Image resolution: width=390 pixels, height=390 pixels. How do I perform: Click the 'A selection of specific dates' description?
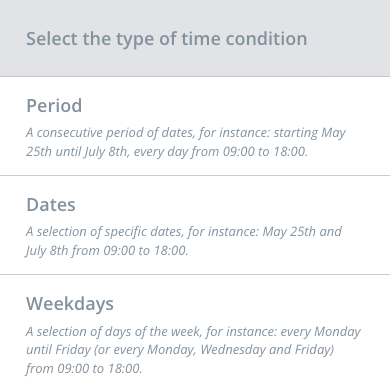[x=184, y=241]
